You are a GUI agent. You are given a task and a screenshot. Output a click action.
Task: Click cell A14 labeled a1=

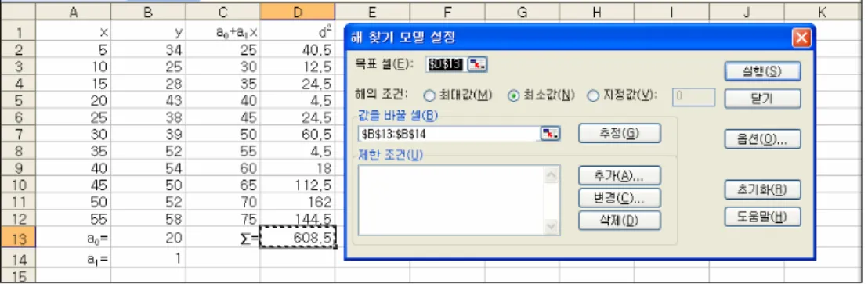point(73,259)
